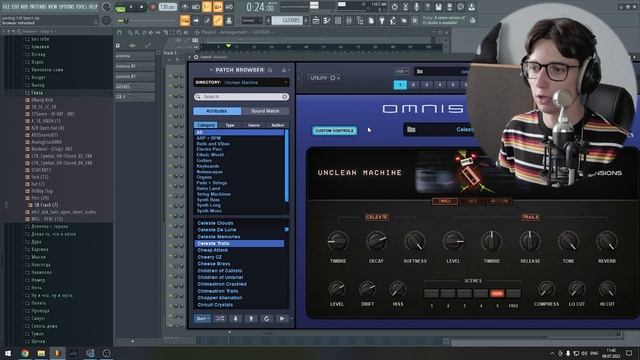This screenshot has width=640, height=360.
Task: Select Organs in the category list
Action: tap(204, 177)
